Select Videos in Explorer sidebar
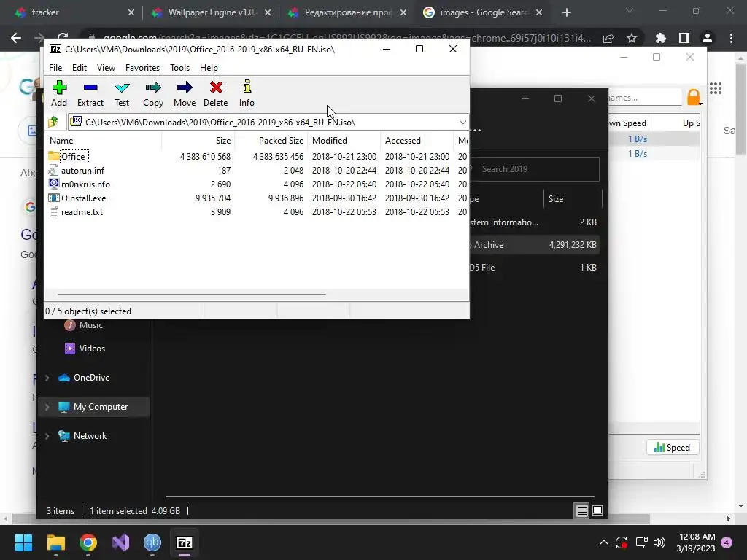The width and height of the screenshot is (747, 560). pyautogui.click(x=85, y=349)
